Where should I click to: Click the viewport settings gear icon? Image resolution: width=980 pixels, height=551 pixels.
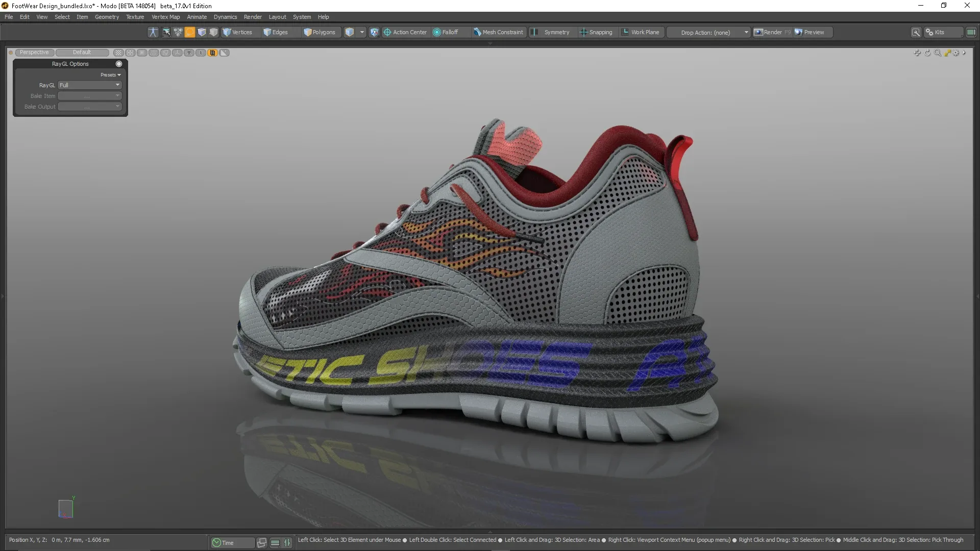tap(956, 53)
